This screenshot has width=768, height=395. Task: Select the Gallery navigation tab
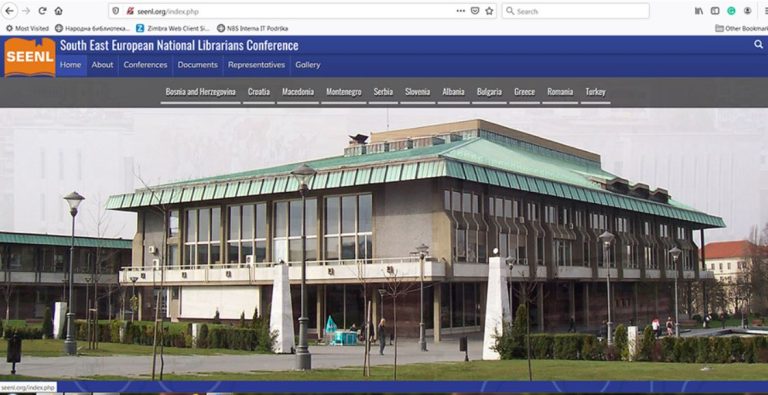click(x=308, y=65)
